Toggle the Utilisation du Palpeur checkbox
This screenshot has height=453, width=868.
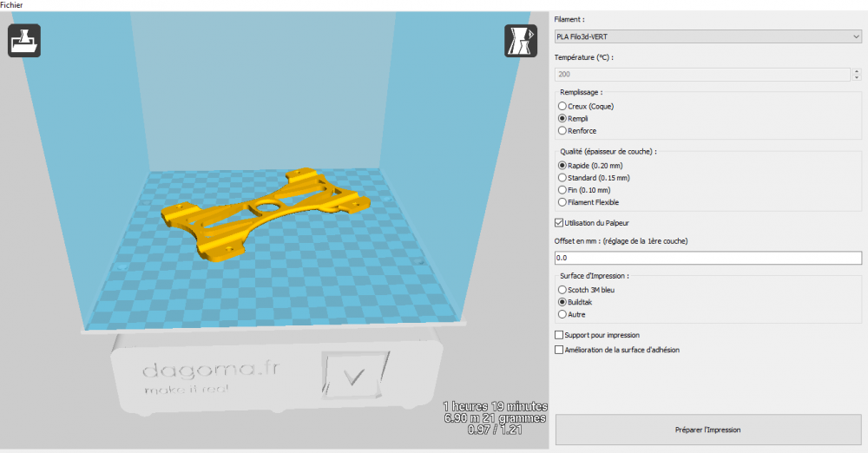(x=592, y=223)
